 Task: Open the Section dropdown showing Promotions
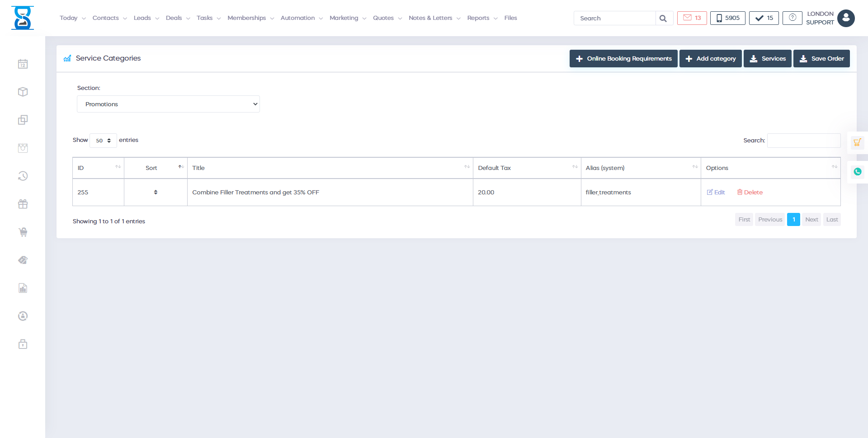[x=168, y=104]
